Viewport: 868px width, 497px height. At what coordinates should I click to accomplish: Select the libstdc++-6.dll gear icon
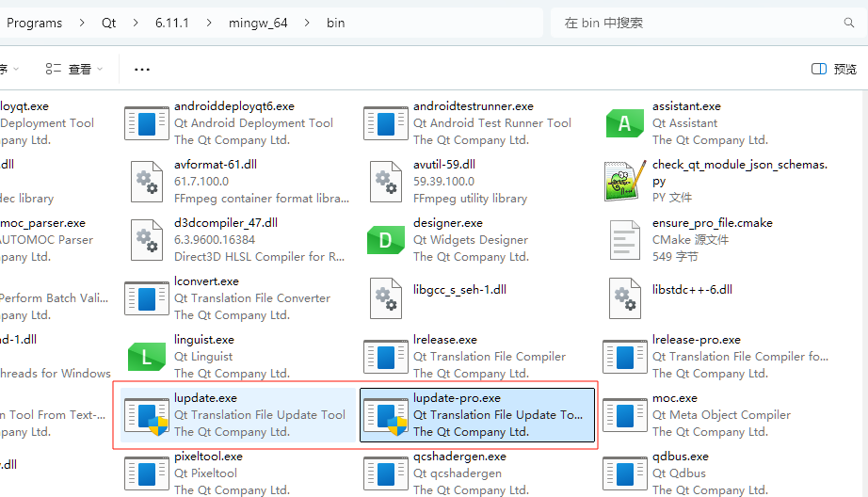[625, 298]
